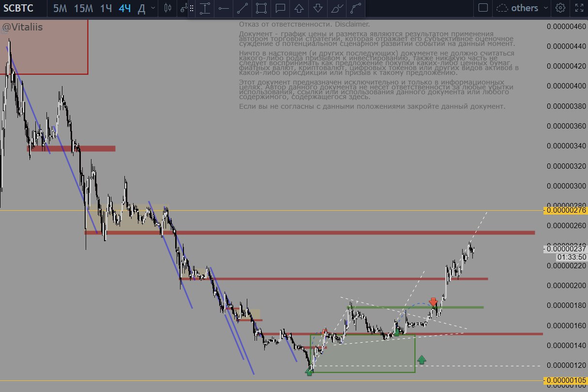Open chart settings gear
588x392 pixels.
click(560, 8)
